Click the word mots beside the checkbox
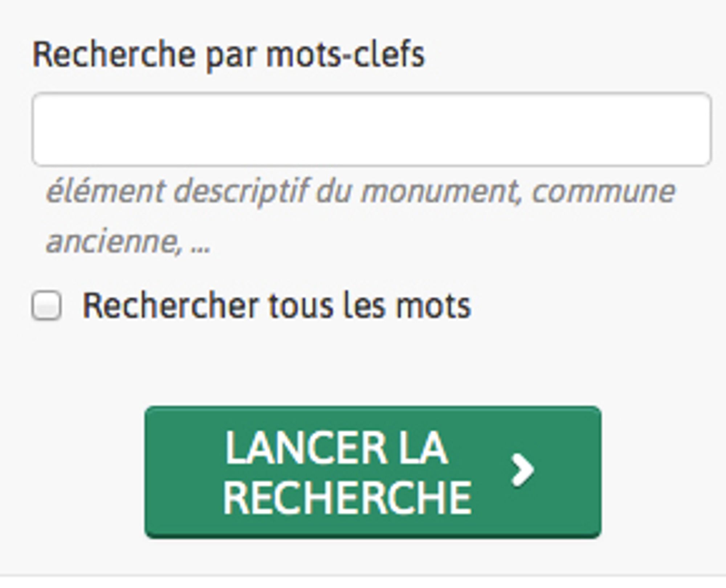The image size is (726, 588). point(433,306)
